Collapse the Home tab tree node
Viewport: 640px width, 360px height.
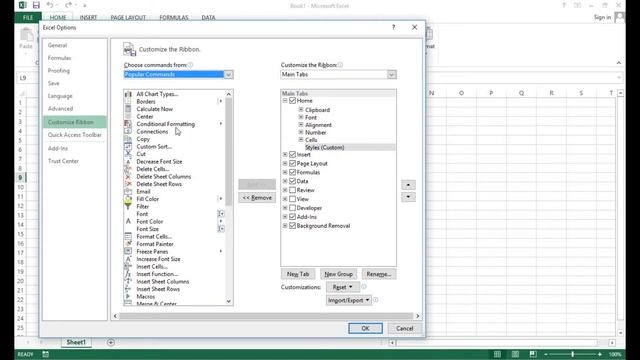(285, 100)
